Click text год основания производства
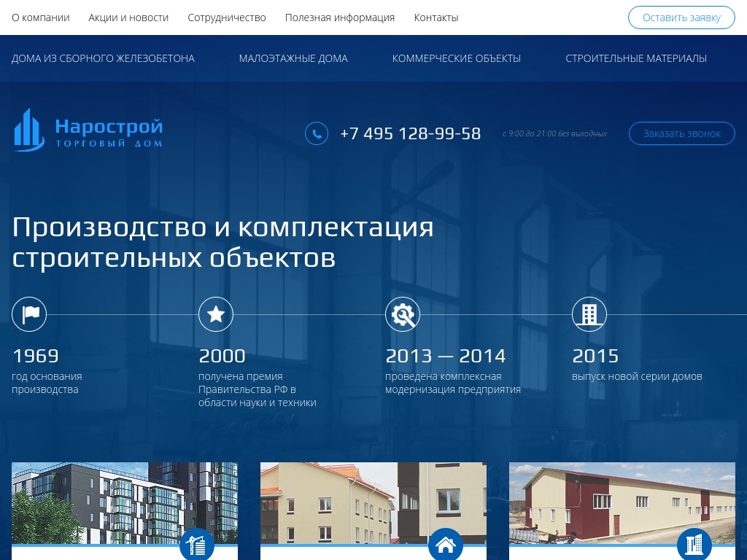 coord(47,383)
